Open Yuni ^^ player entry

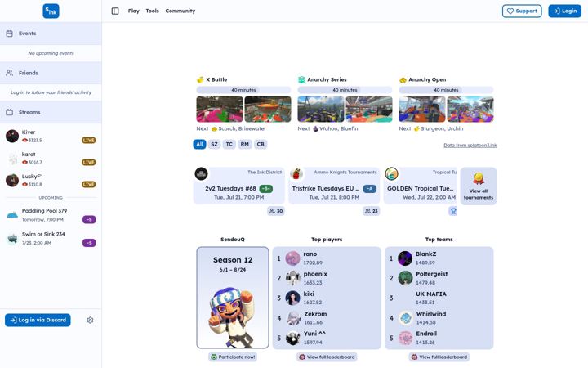327,338
